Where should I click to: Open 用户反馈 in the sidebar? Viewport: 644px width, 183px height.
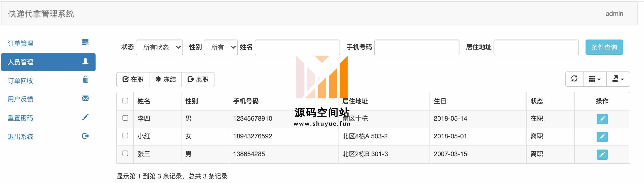point(48,99)
